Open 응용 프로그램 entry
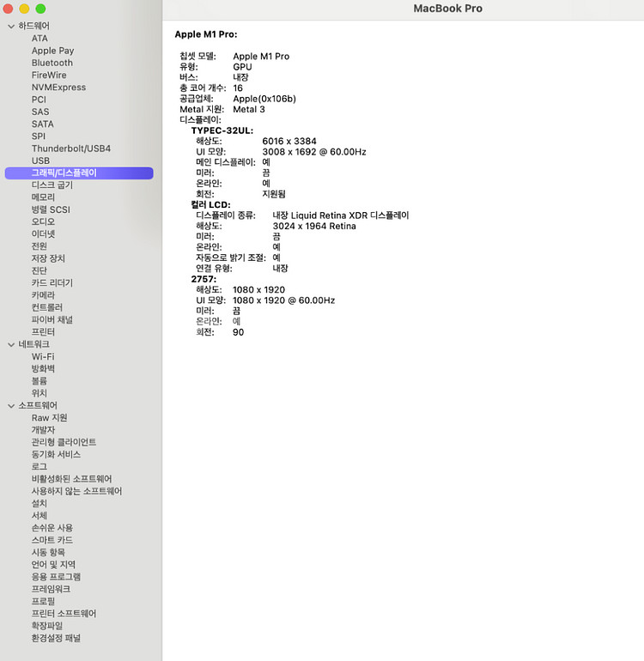 click(x=56, y=577)
